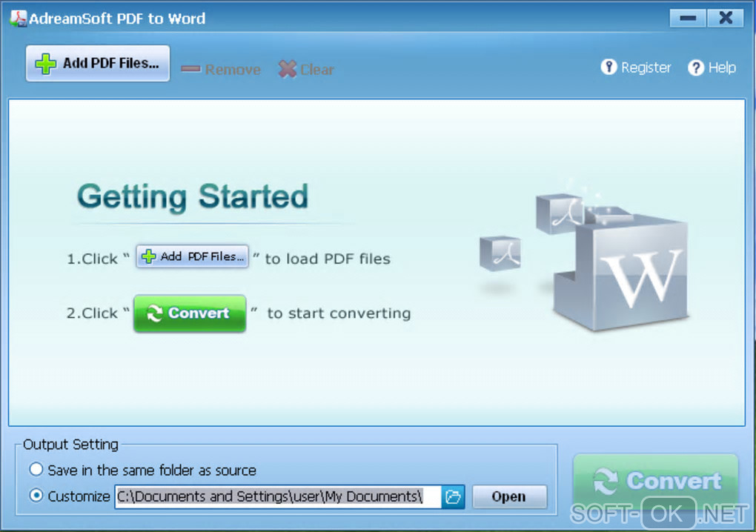Open the Register link
The width and height of the screenshot is (756, 532).
coord(636,67)
